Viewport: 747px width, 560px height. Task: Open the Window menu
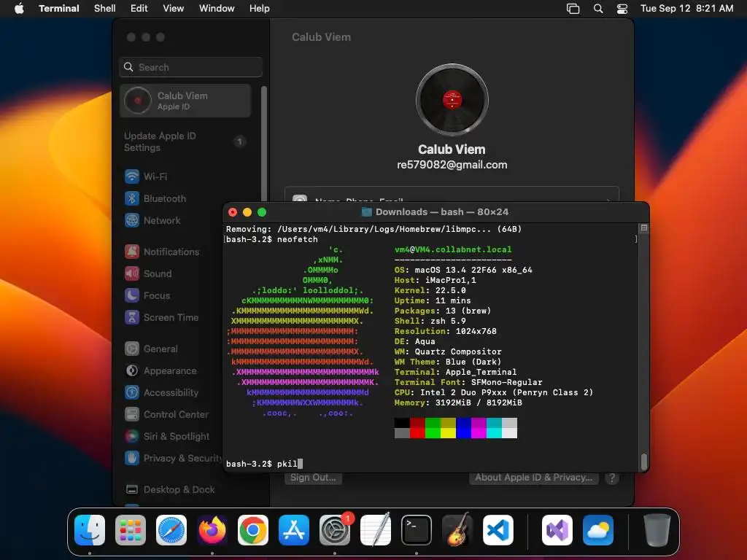click(x=217, y=8)
